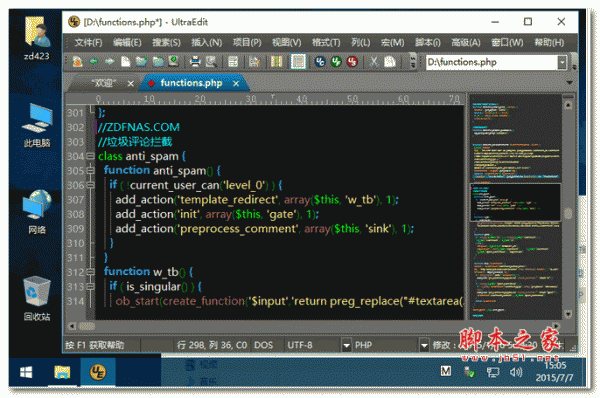Activate column mode icon in toolbar
This screenshot has width=600, height=398.
[x=276, y=62]
